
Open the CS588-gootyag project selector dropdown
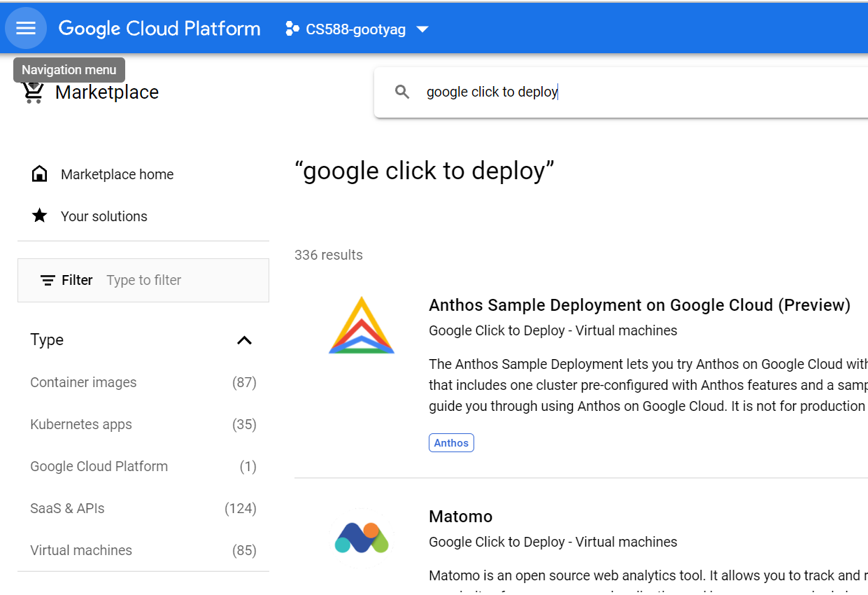pyautogui.click(x=357, y=29)
